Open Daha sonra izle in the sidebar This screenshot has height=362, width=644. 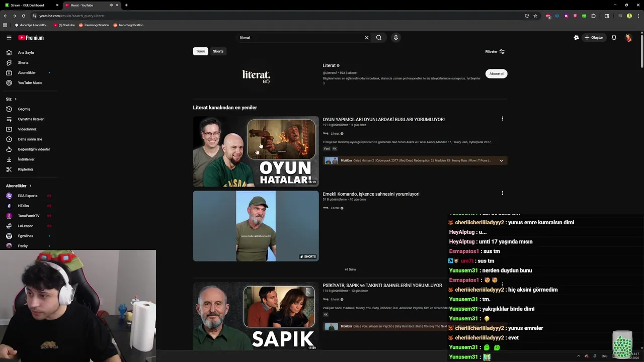30,139
